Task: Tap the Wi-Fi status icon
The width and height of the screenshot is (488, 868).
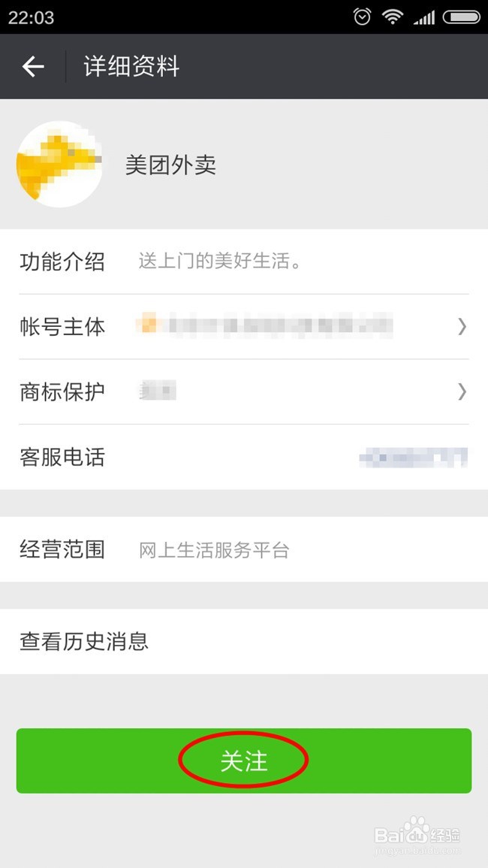Action: coord(393,17)
